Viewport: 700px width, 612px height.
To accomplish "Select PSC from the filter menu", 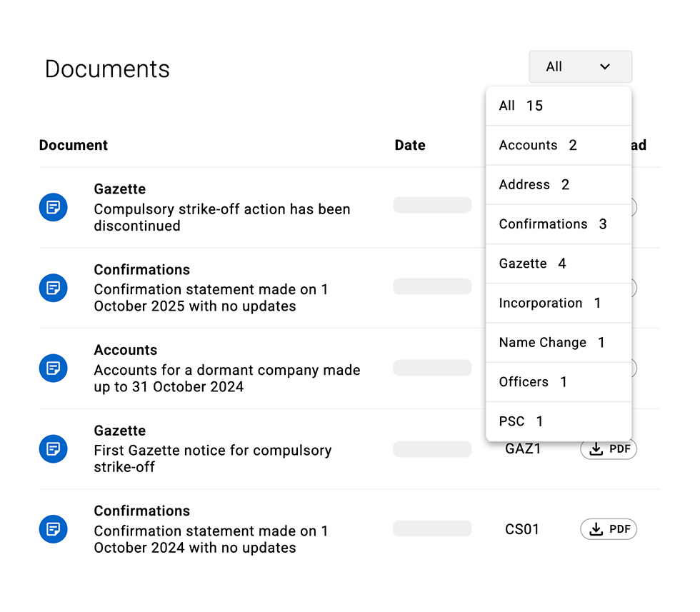I will (x=558, y=421).
